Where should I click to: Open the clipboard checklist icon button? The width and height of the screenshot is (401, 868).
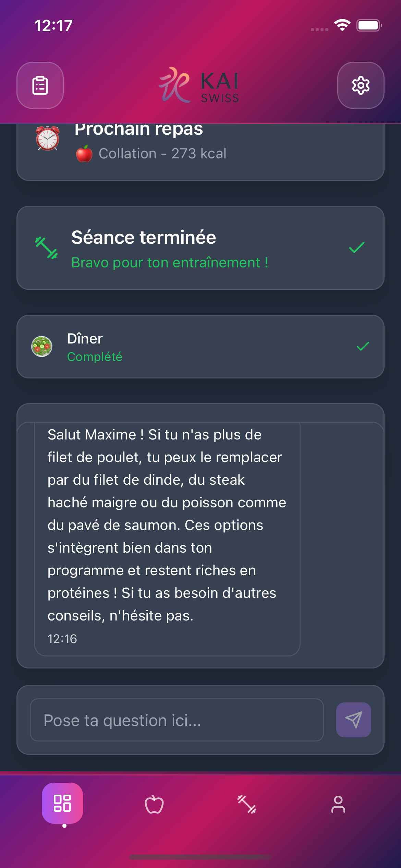40,85
